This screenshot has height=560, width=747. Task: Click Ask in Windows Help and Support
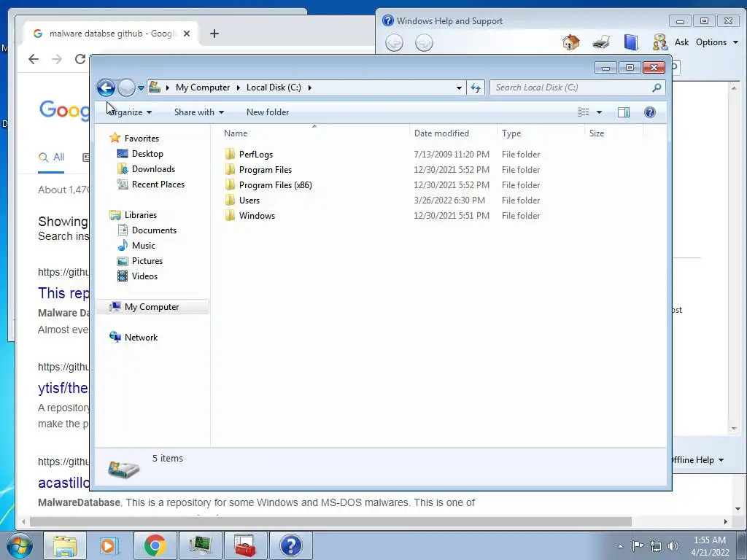coord(681,42)
